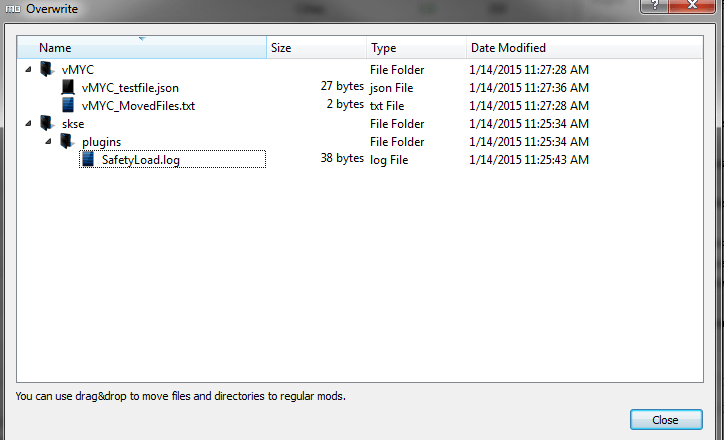This screenshot has width=724, height=440.
Task: Close the Overwrite dialog with Close button
Action: pos(666,420)
